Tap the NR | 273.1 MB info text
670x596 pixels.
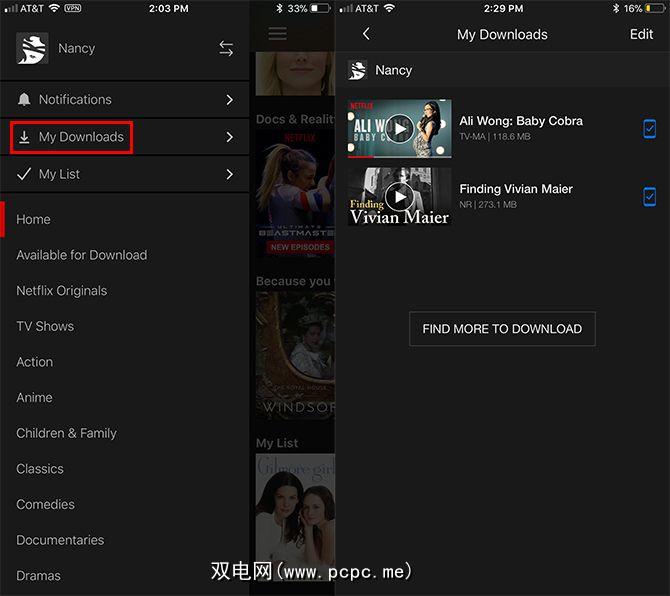pos(488,205)
